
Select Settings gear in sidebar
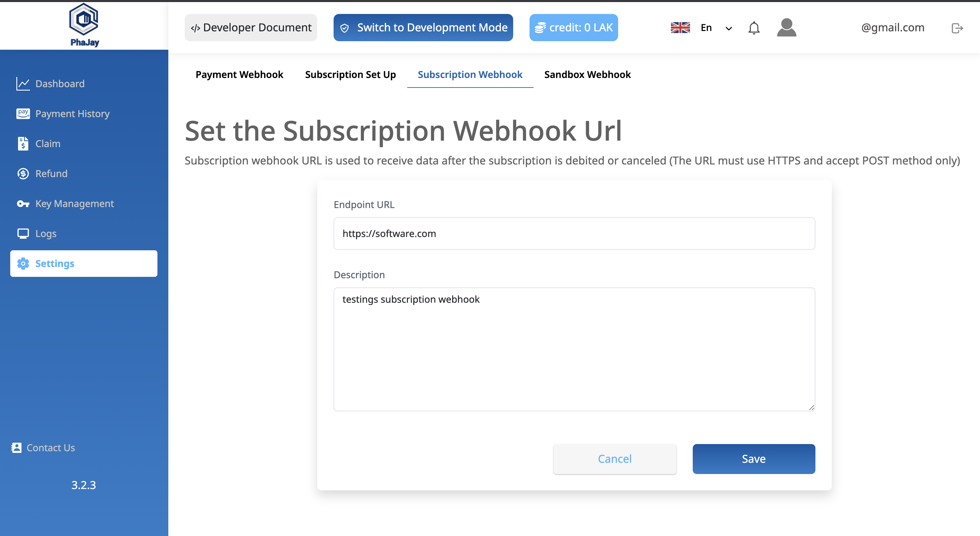pos(23,264)
